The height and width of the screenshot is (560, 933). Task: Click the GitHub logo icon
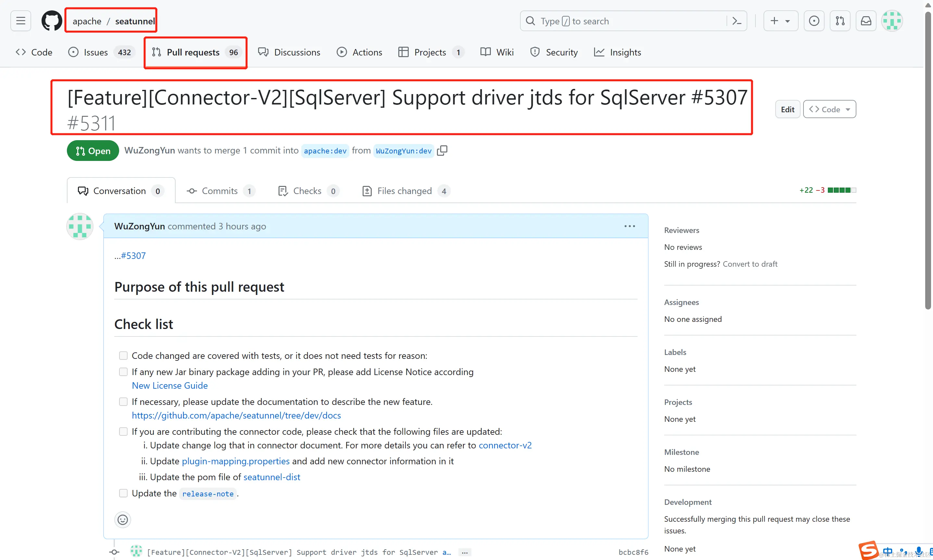(51, 21)
